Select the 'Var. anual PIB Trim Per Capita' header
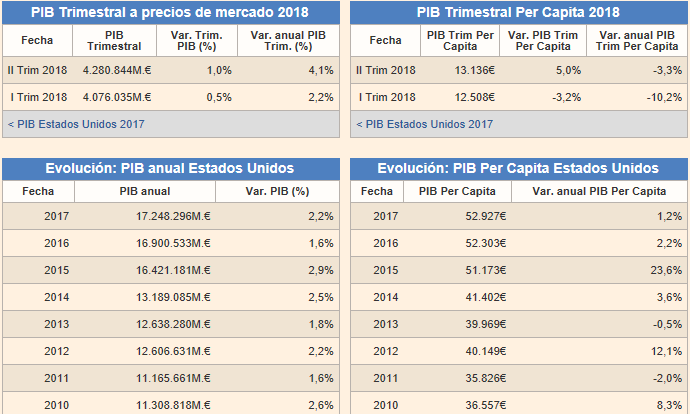 (637, 40)
